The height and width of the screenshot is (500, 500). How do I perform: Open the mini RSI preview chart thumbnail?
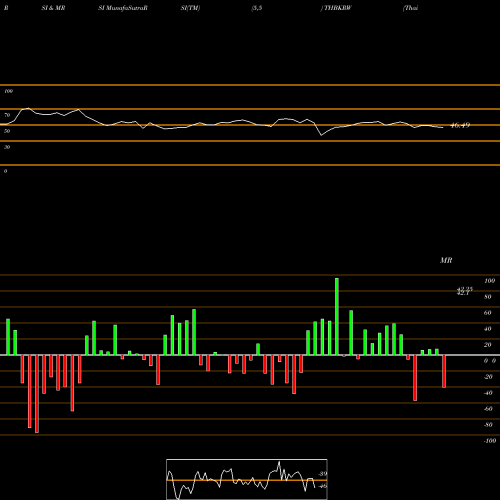pos(247,479)
